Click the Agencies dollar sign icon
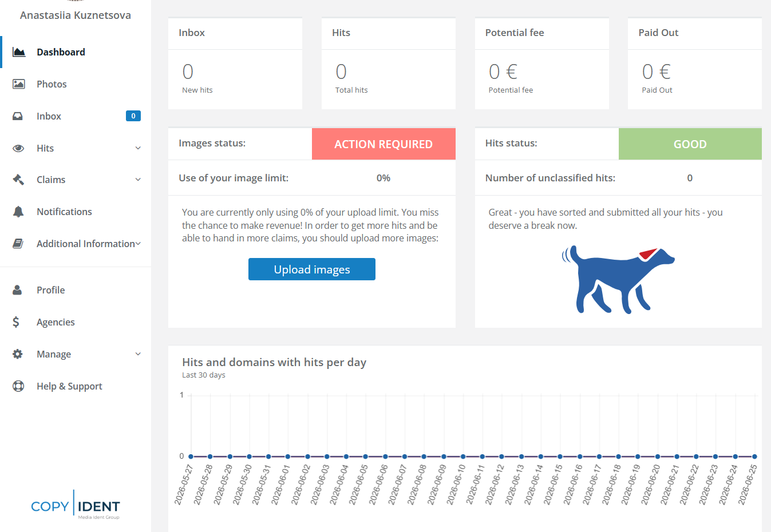This screenshot has height=532, width=771. (16, 322)
